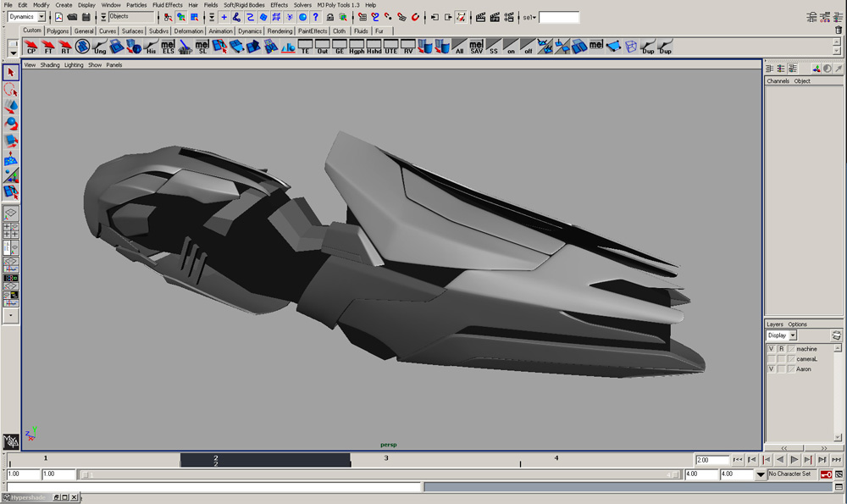Open the character set dropdown arrow
This screenshot has height=504, width=847.
pos(761,474)
